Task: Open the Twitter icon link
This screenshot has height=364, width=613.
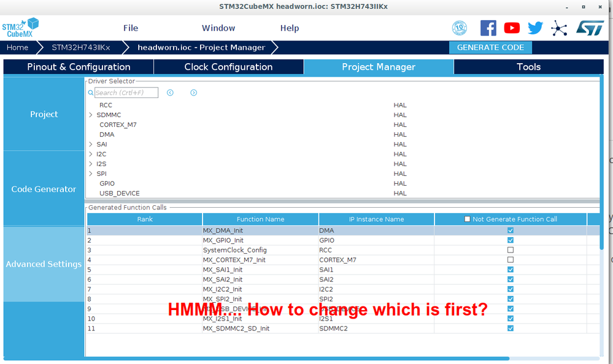Action: (535, 28)
